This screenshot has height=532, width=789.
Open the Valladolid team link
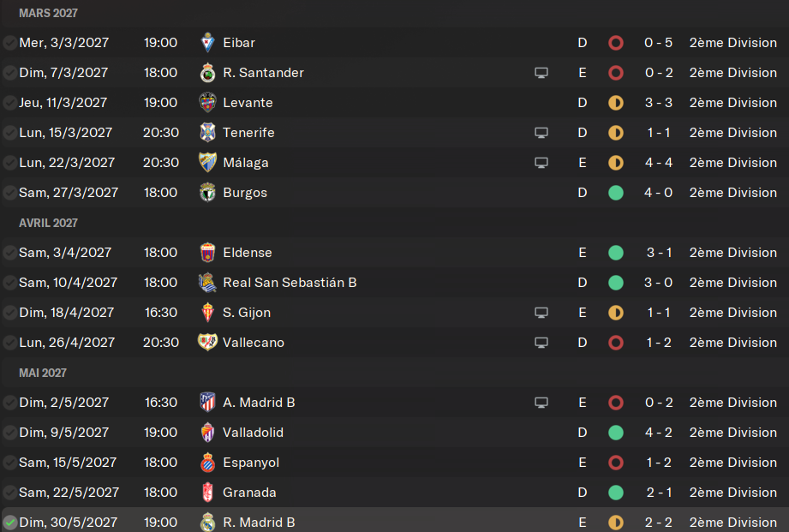click(253, 433)
